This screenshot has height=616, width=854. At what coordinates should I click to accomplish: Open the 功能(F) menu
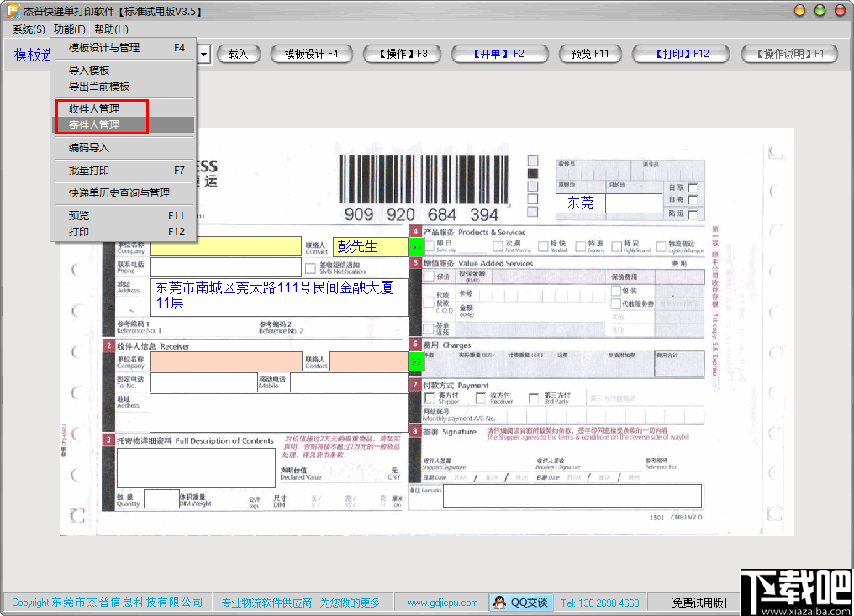69,29
